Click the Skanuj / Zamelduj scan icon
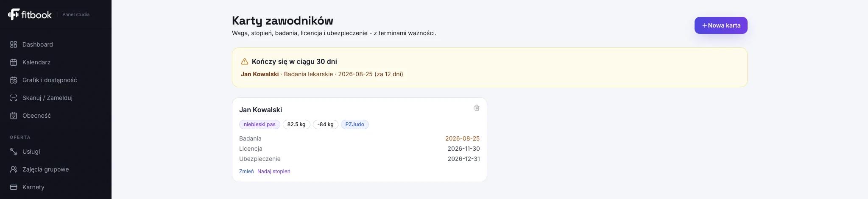 coord(14,98)
